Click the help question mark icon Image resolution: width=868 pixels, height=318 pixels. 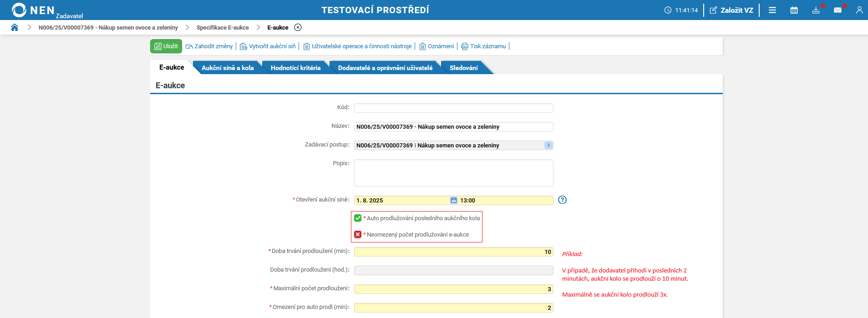click(562, 200)
